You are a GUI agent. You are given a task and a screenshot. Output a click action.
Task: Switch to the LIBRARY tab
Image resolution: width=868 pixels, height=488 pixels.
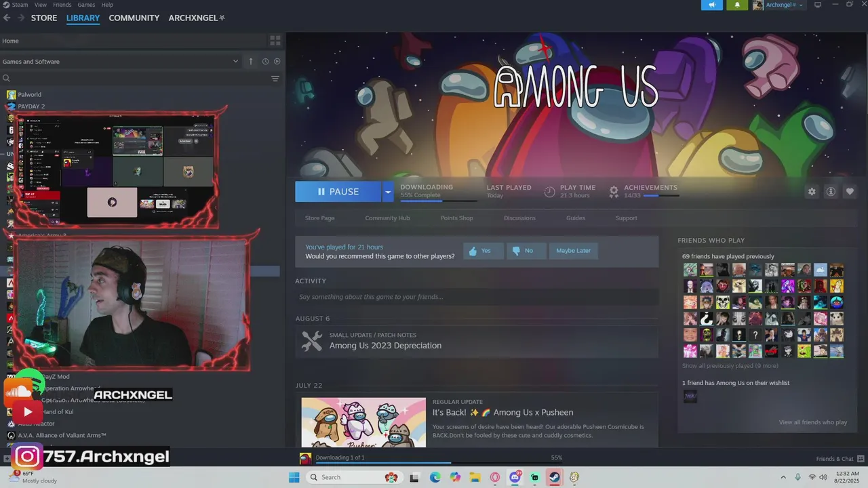tap(83, 18)
